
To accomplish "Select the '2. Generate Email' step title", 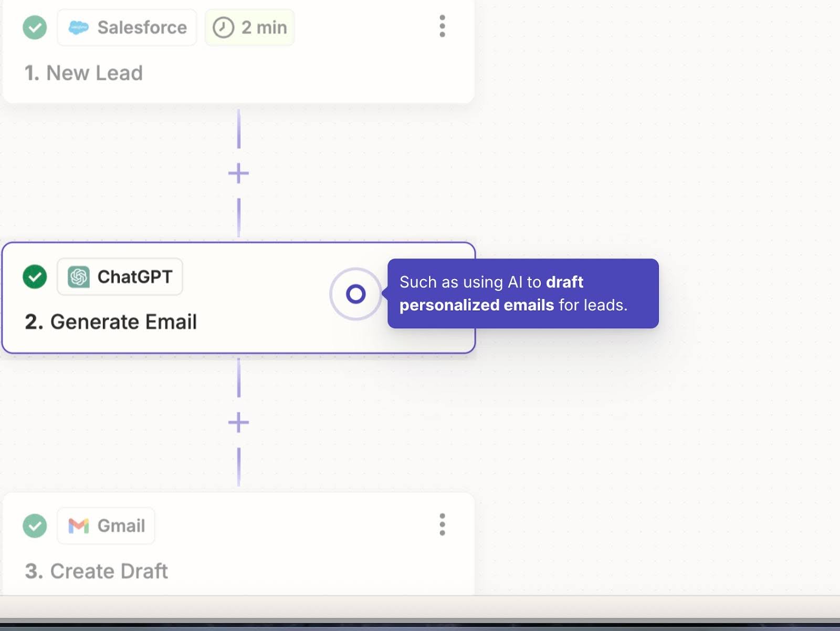I will (111, 322).
